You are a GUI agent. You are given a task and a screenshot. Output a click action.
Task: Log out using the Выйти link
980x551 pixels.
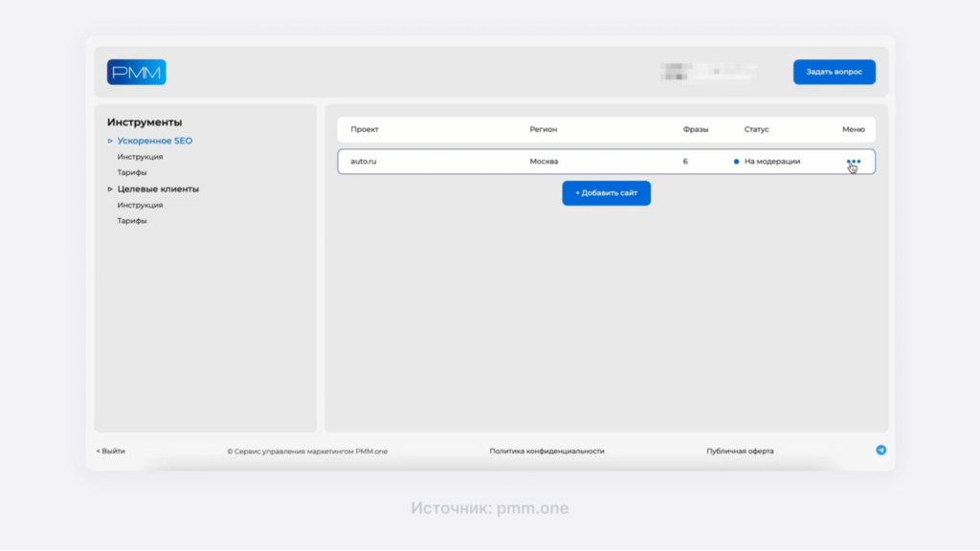tap(111, 452)
